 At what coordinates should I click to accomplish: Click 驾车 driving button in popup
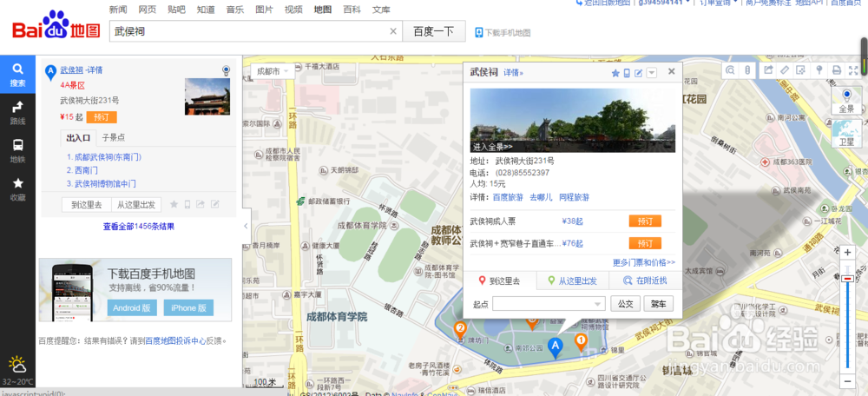click(658, 303)
